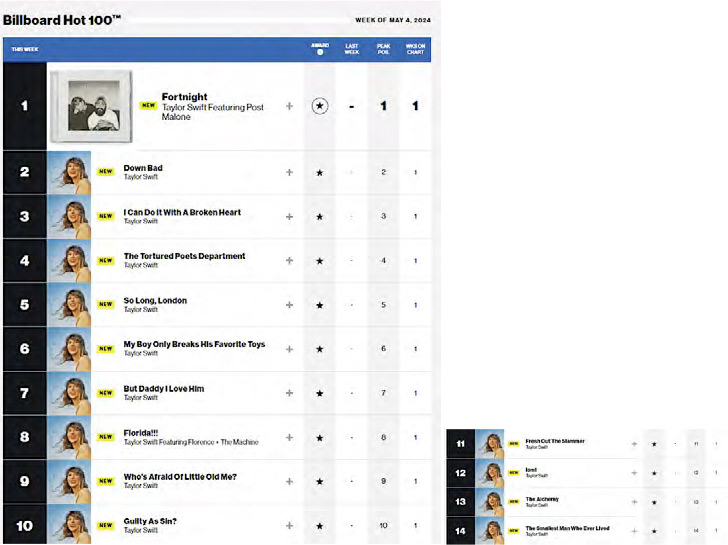
Task: Click rank number 1 in chart
Action: tap(25, 106)
